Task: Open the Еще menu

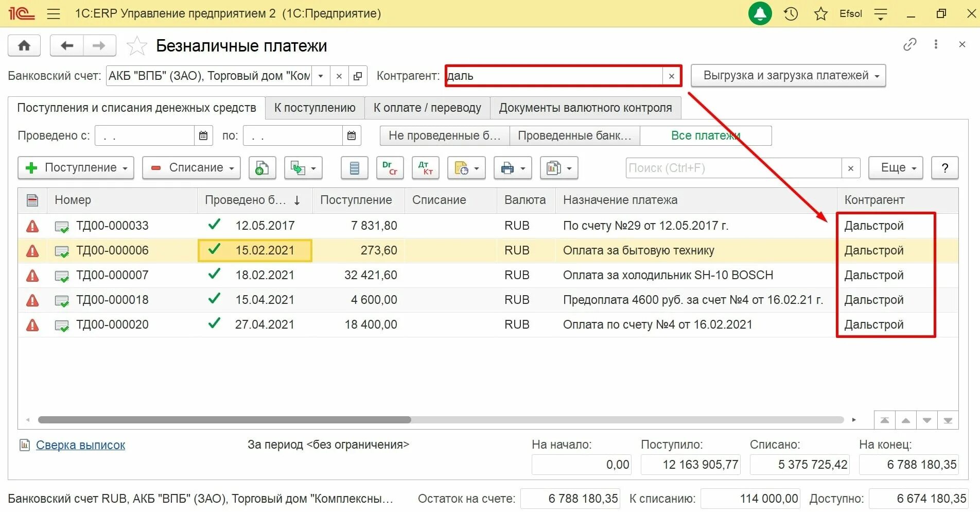Action: pyautogui.click(x=896, y=168)
